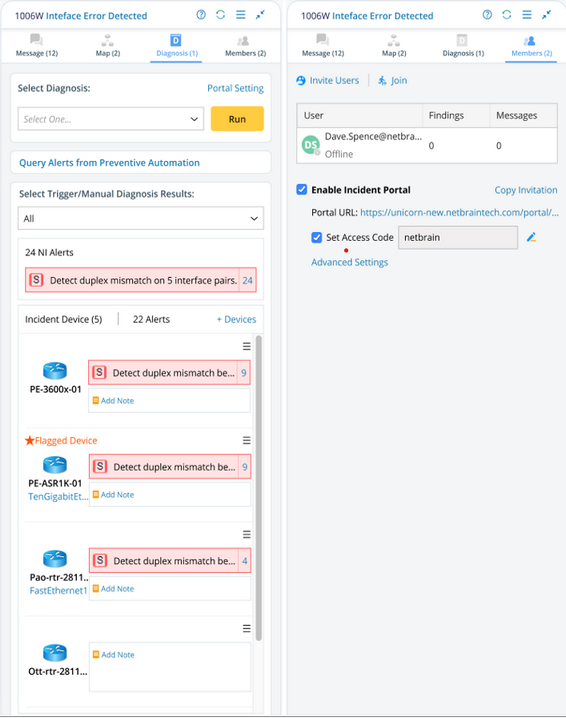566x718 pixels.
Task: Switch to Map (2) tab in right panel
Action: 394,45
